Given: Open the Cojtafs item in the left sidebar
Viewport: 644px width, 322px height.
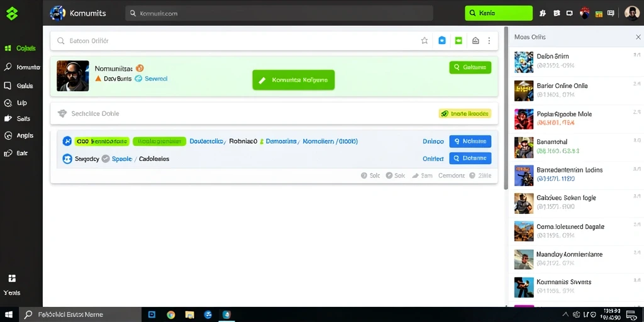Looking at the screenshot, I should coord(21,48).
